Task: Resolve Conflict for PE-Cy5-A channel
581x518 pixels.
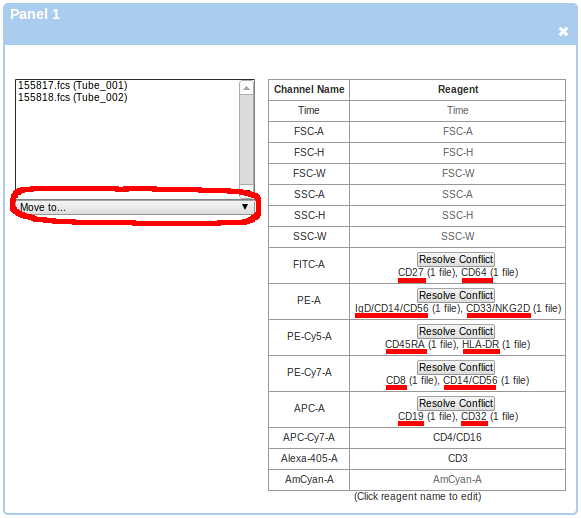Action: pos(456,331)
